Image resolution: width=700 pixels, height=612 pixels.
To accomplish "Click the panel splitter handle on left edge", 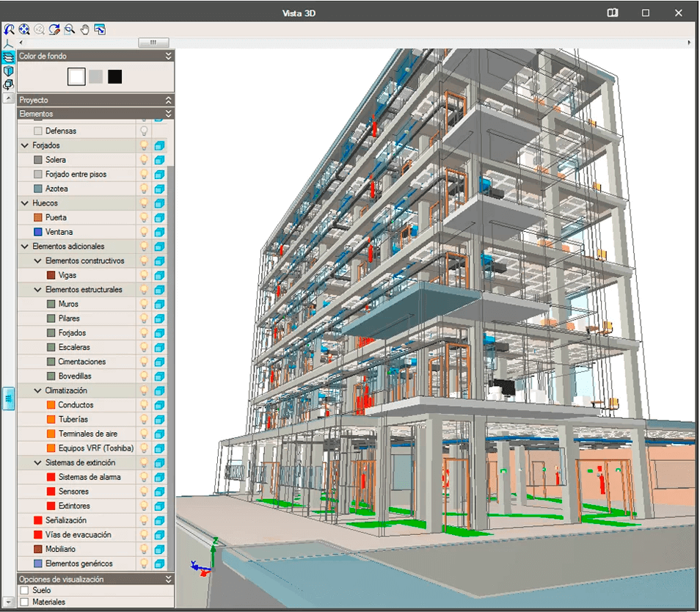I will tap(8, 398).
